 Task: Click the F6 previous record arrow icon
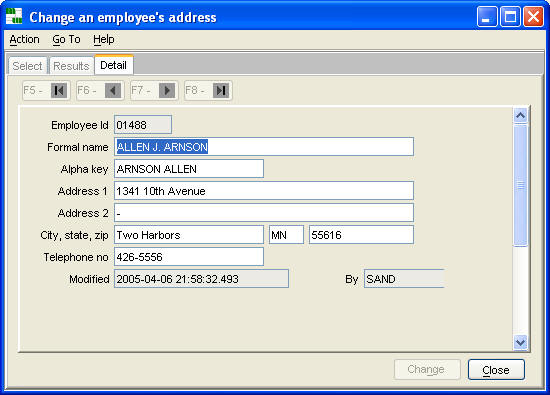pos(113,91)
